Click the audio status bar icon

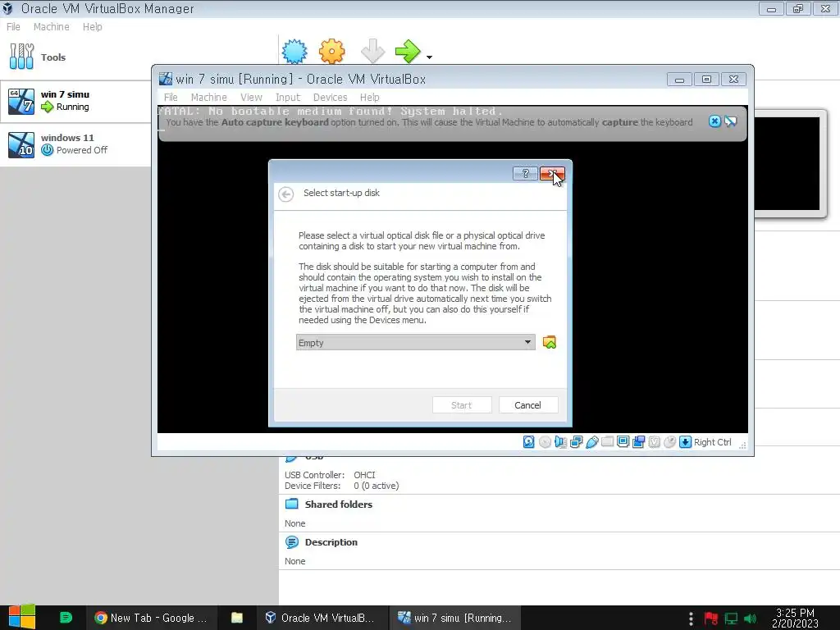[x=560, y=442]
